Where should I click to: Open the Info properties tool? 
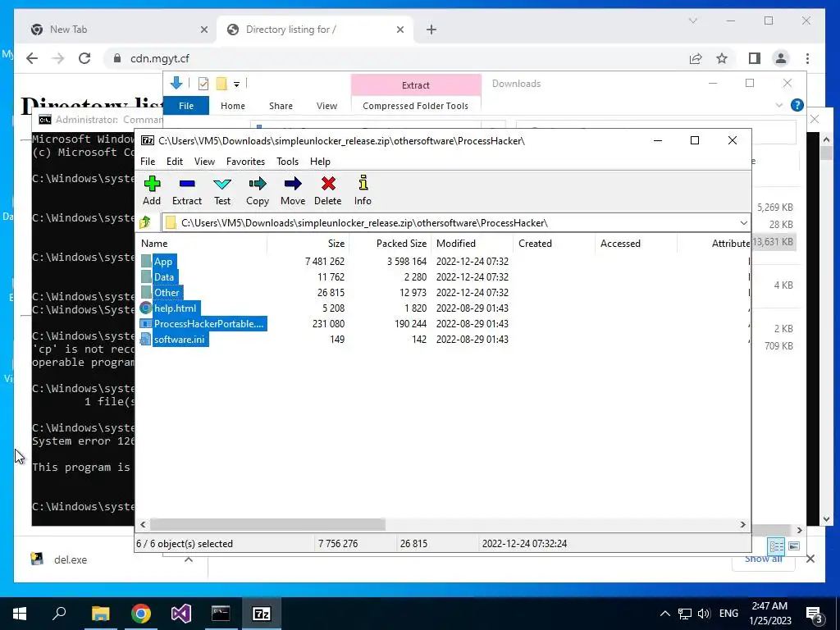[363, 190]
